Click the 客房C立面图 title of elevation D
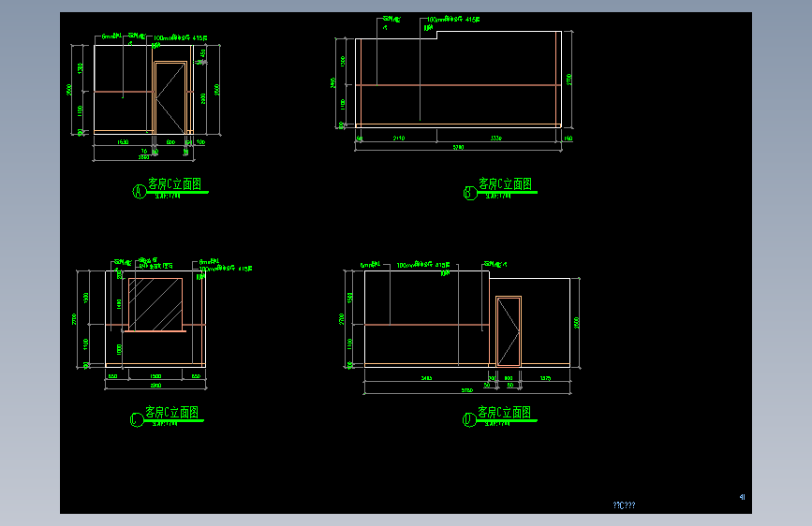The image size is (812, 526). point(505,412)
